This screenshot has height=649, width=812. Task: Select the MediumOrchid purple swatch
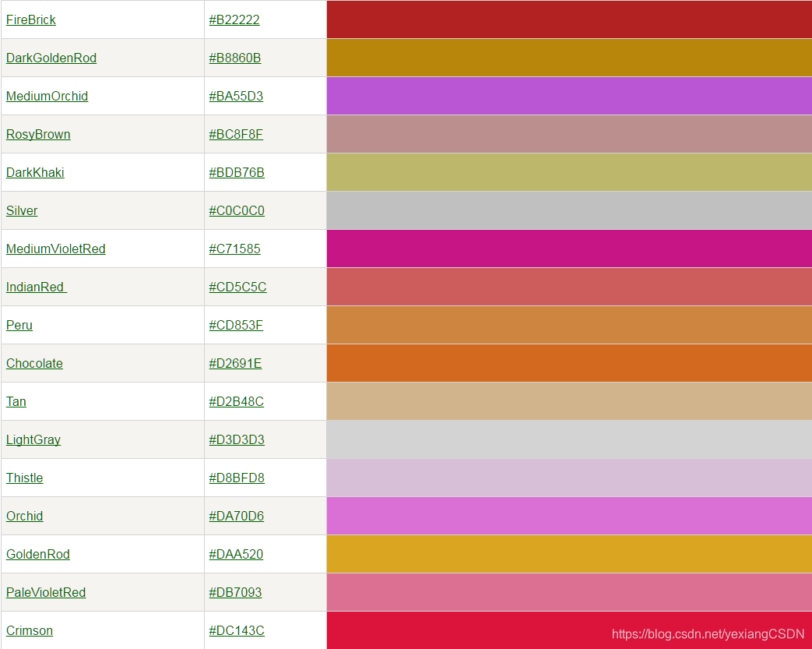[x=569, y=96]
